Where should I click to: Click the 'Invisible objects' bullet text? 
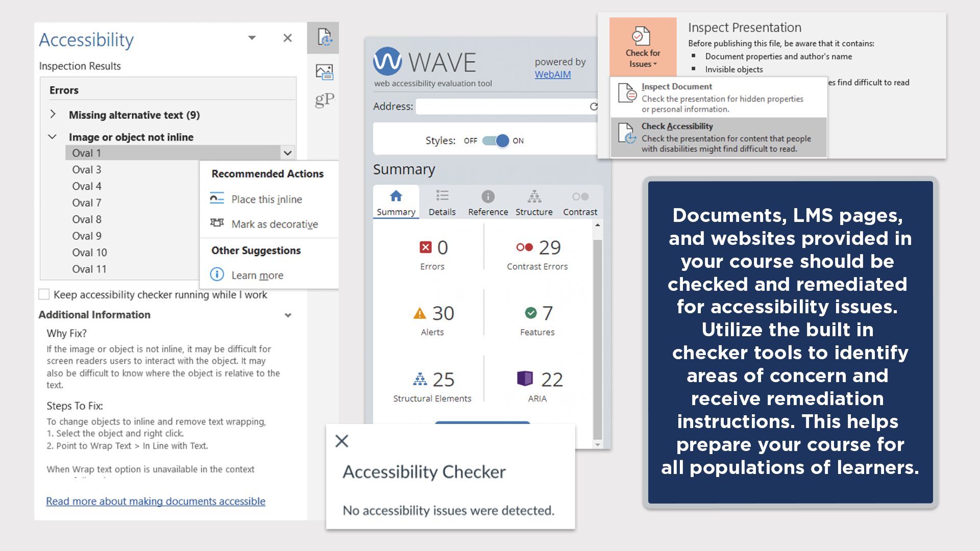pyautogui.click(x=734, y=69)
